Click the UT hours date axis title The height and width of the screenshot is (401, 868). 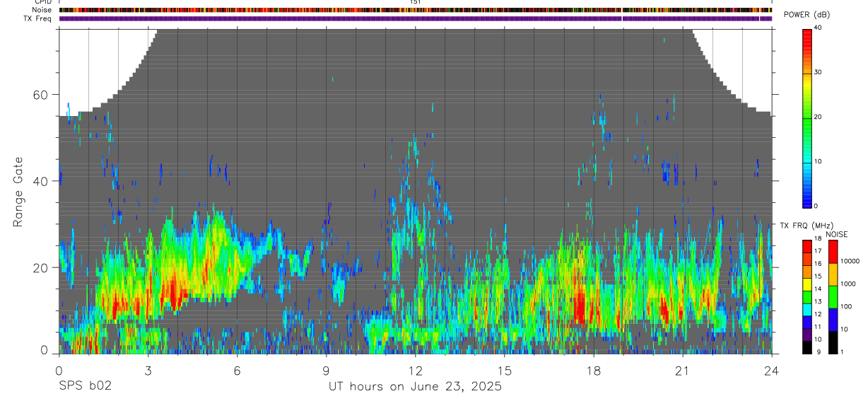(x=415, y=387)
